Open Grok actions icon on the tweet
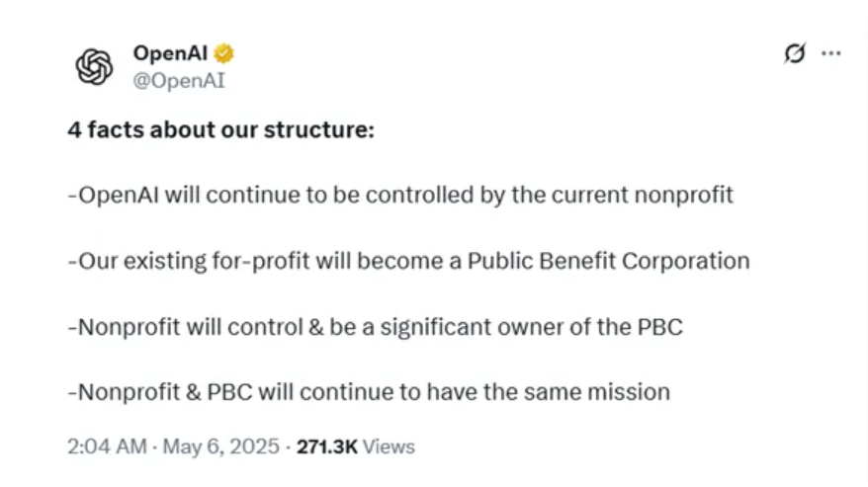Image resolution: width=868 pixels, height=487 pixels. tap(794, 53)
